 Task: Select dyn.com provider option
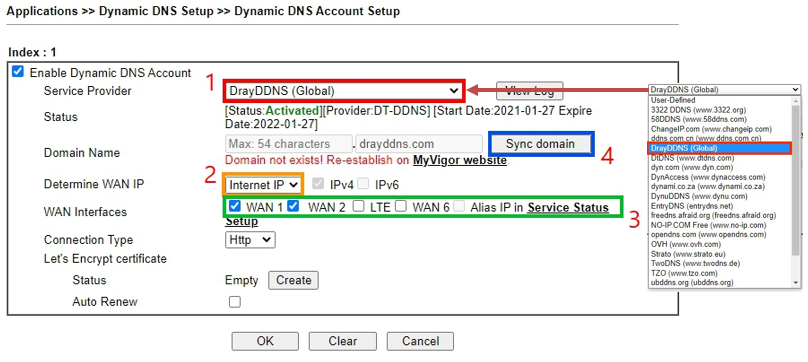click(x=692, y=168)
